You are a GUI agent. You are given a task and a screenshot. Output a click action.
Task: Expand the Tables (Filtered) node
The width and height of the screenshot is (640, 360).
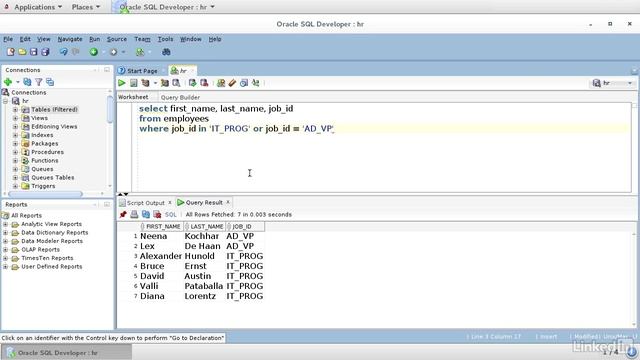coord(15,109)
